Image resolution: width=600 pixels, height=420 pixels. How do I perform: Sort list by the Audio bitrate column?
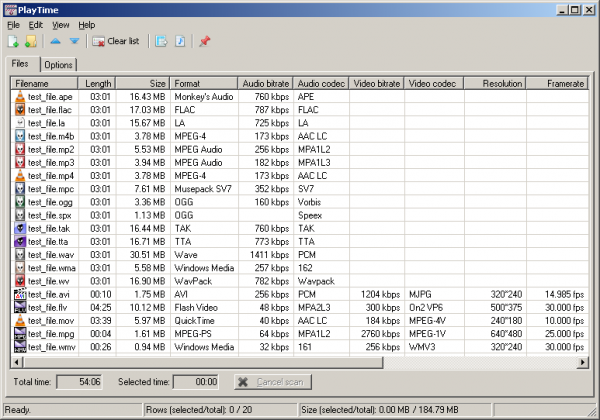(265, 83)
